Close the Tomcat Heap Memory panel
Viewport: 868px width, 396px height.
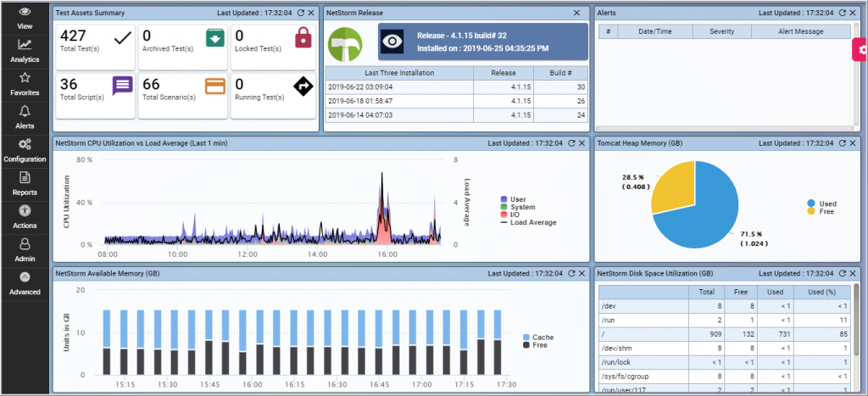[x=853, y=143]
